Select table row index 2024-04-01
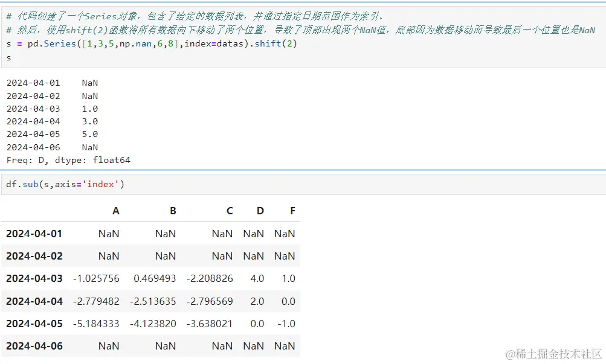606x364 pixels. pos(34,234)
